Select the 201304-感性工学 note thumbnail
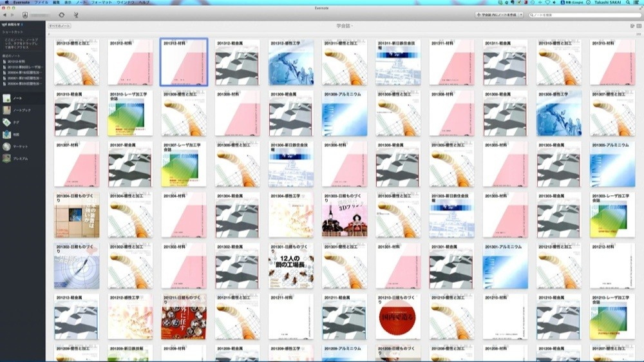This screenshot has width=644, height=362. [x=291, y=215]
